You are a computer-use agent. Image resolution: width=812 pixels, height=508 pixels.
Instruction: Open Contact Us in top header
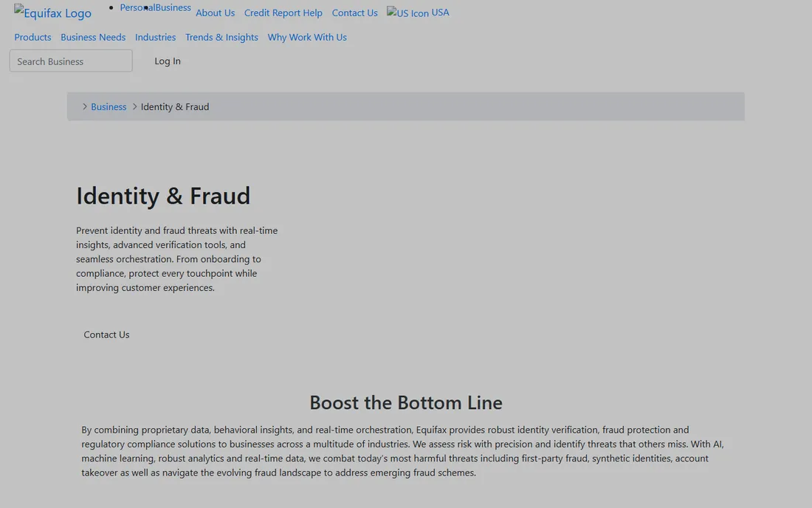pos(355,13)
